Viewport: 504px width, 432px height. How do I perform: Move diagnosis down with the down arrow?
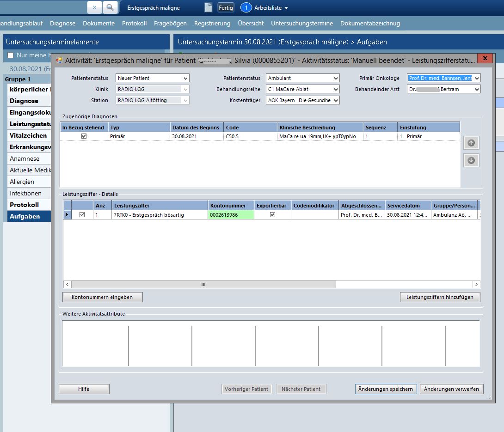point(471,160)
